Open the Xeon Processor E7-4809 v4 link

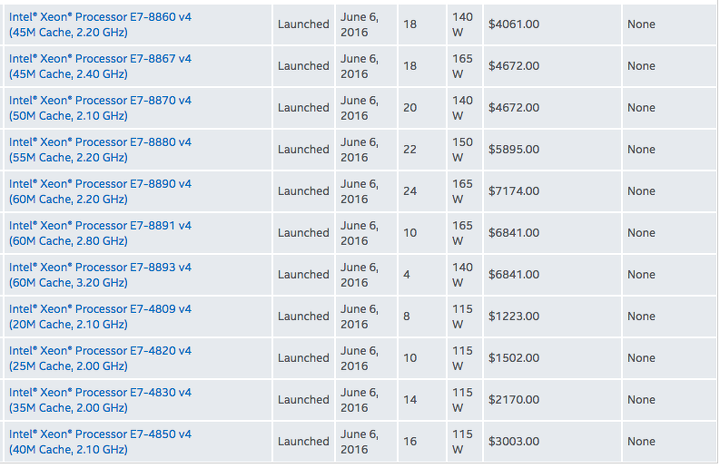[x=100, y=317]
